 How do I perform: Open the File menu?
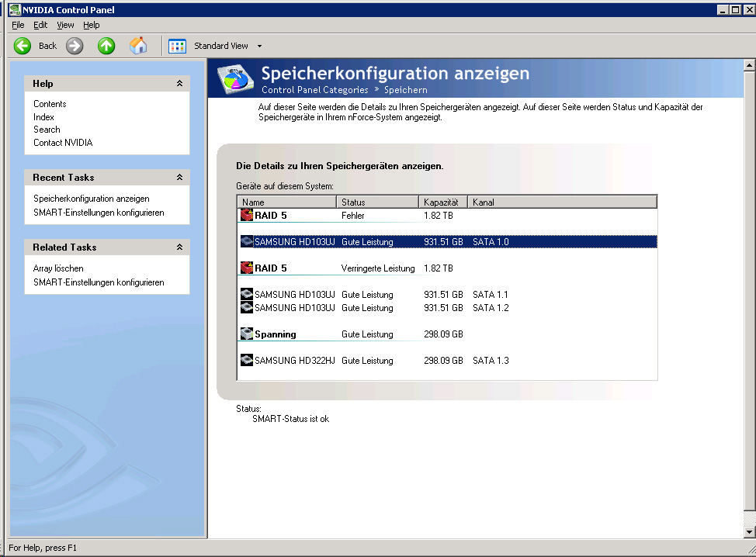click(x=18, y=25)
